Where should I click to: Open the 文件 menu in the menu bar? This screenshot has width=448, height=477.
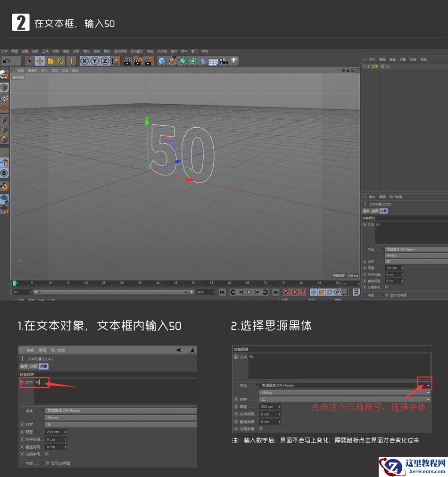[x=4, y=51]
